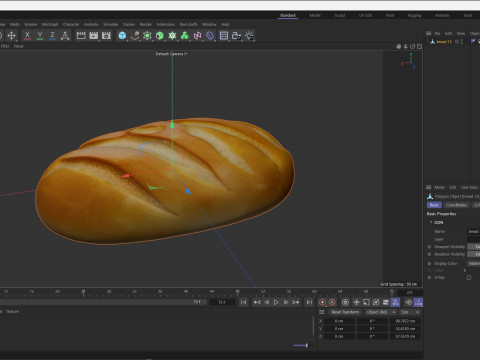
Task: Select the Move tool icon
Action: tap(12, 36)
